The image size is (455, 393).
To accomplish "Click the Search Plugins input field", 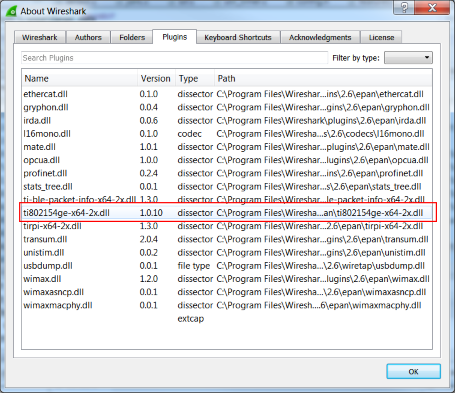I will click(174, 58).
